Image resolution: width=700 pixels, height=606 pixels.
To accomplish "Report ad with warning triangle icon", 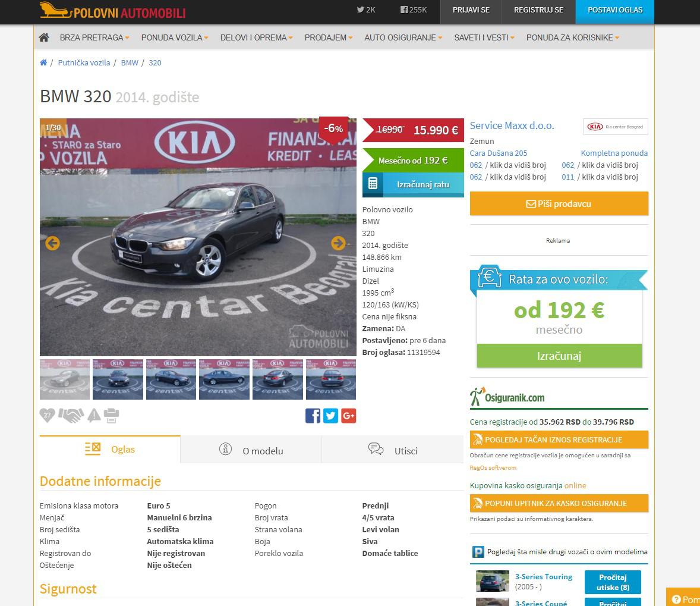I will [94, 415].
